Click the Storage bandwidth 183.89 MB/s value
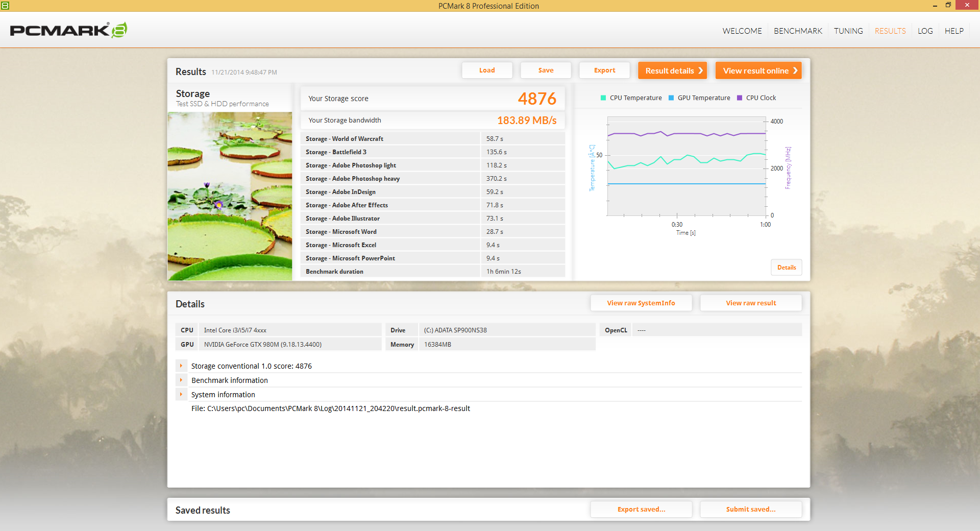 (x=527, y=120)
